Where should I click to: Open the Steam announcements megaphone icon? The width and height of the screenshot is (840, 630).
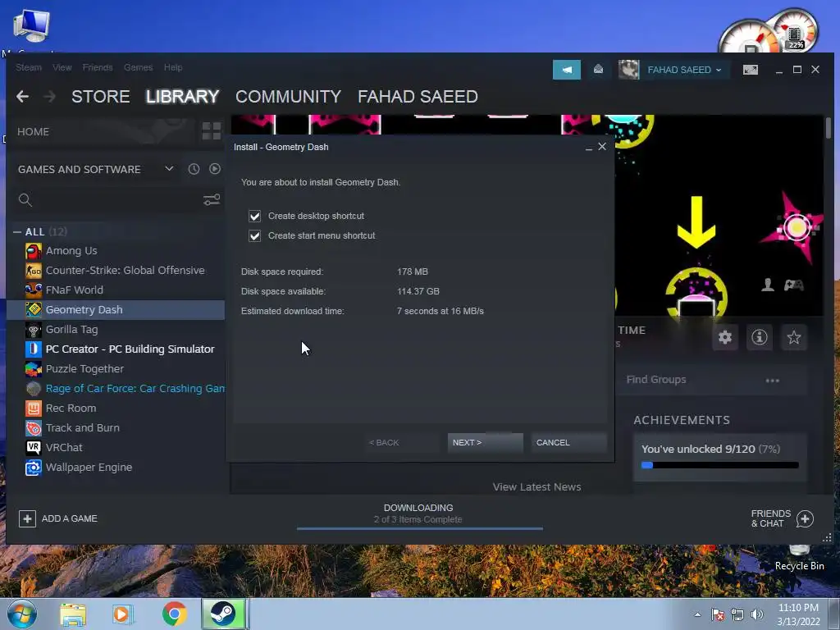coord(567,70)
